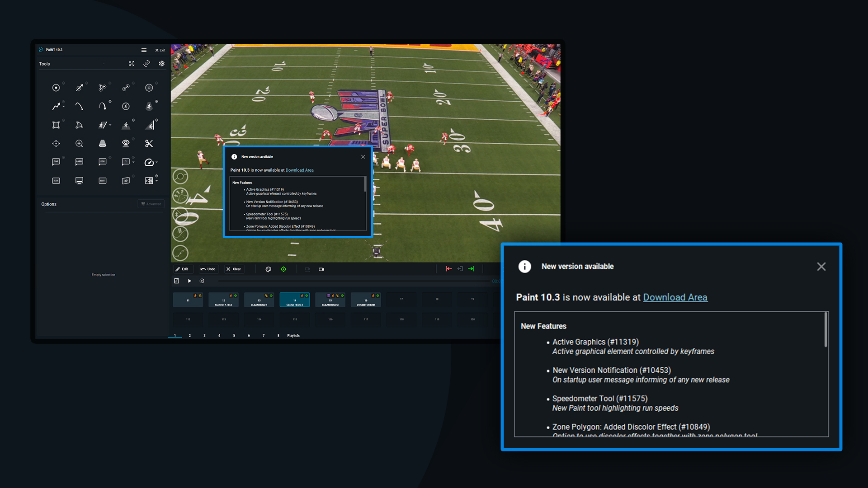Viewport: 868px width, 488px height.
Task: Select the TAG label tool
Action: tap(56, 162)
